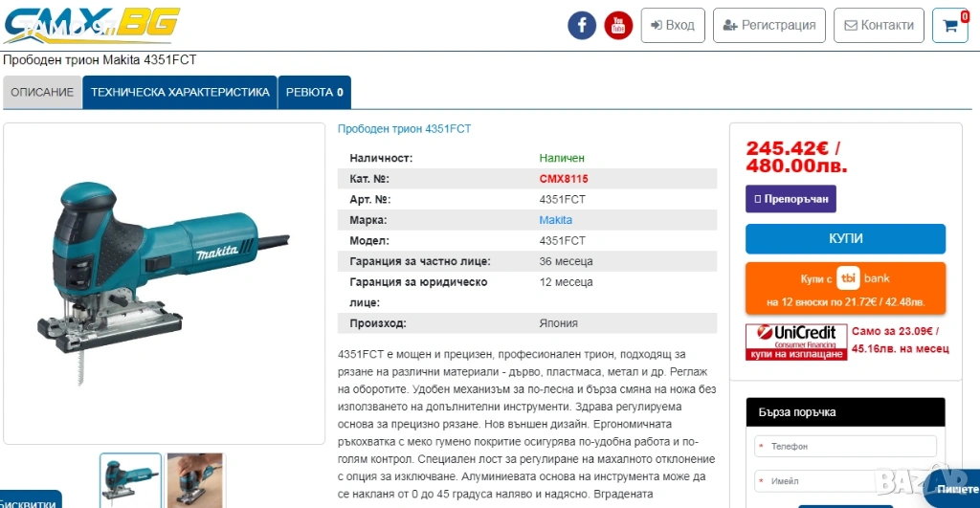The image size is (980, 508).
Task: Open the РЕВЮТА 0 tab
Action: (x=314, y=92)
